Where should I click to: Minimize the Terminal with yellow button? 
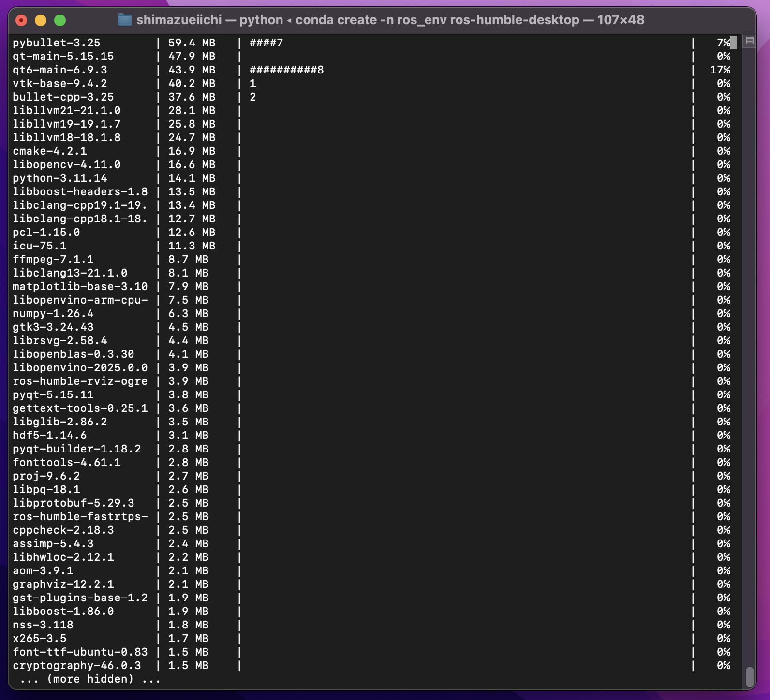tap(41, 20)
